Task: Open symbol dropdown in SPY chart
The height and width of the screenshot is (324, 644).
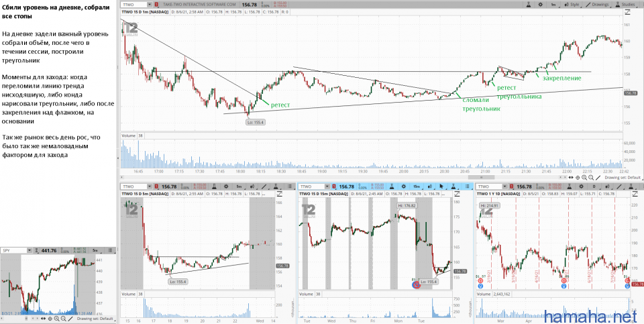Action: pos(30,250)
